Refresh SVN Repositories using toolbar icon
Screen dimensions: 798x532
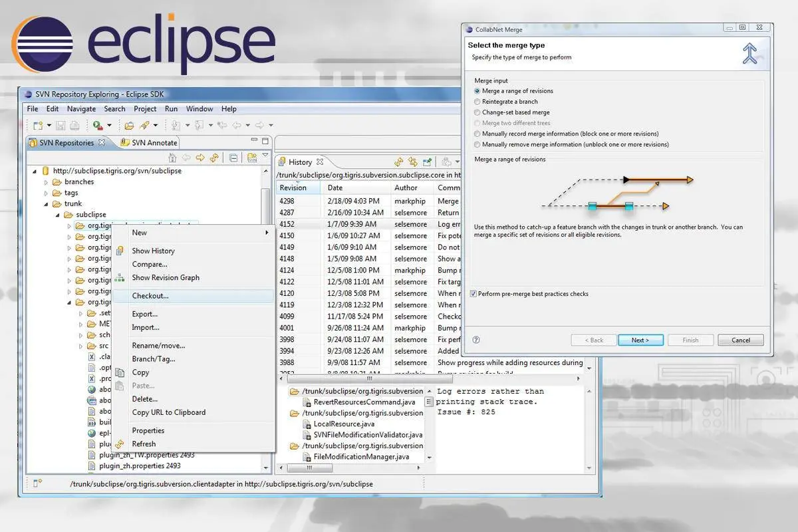pos(214,158)
